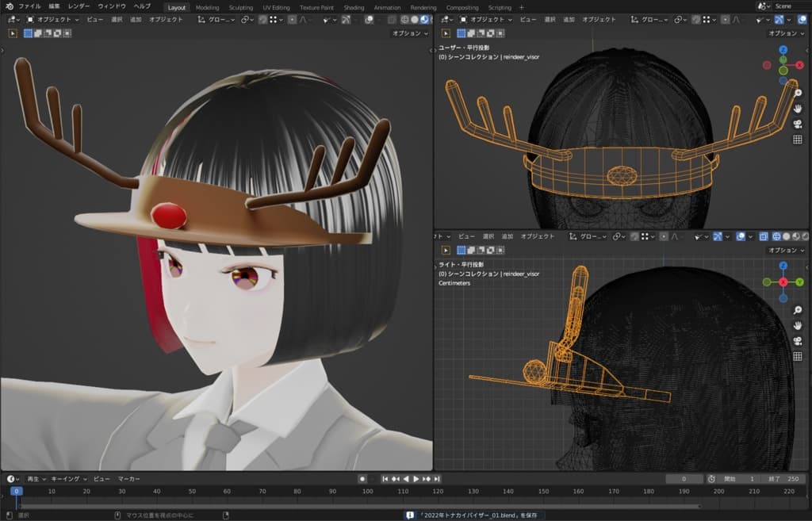
Task: Click the camera view icon in top-right viewport
Action: [798, 124]
